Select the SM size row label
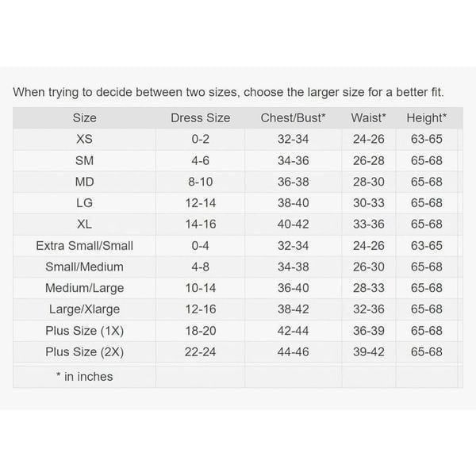This screenshot has height=476, width=476. point(84,160)
